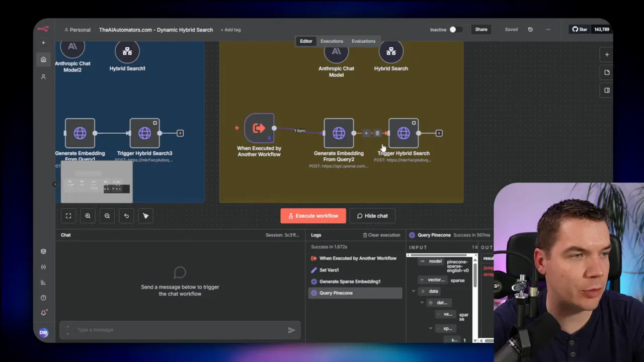Select the When Executed by Another Workflow node
This screenshot has height=362, width=644.
coord(259,129)
